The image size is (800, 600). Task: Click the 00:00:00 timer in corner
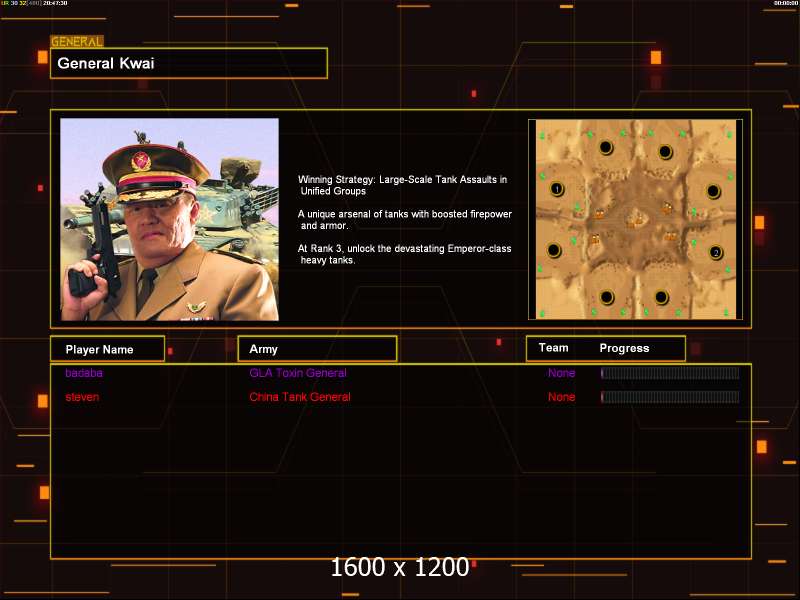click(786, 3)
